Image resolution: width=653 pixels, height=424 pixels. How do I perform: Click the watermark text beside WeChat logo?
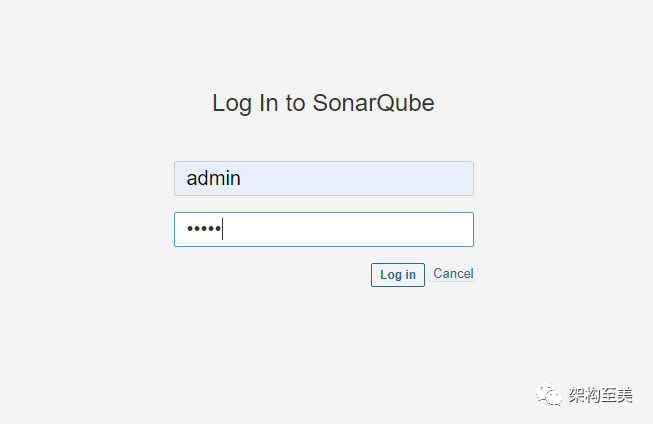pyautogui.click(x=599, y=395)
